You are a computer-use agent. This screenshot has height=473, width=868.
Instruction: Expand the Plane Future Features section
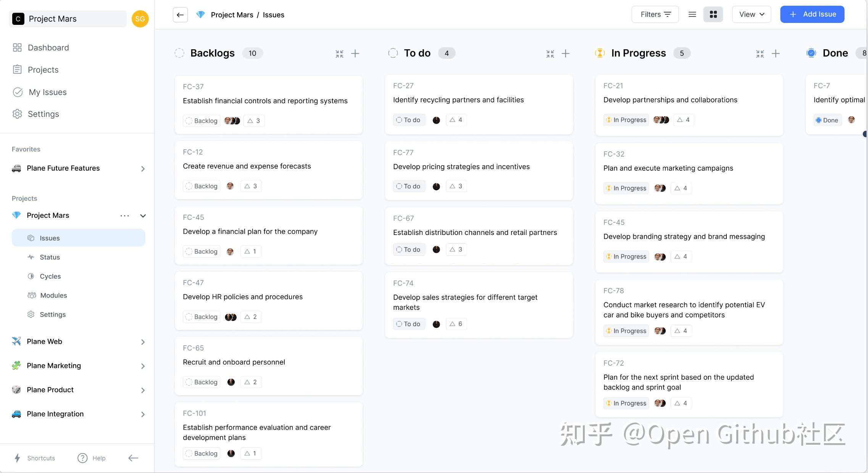143,168
